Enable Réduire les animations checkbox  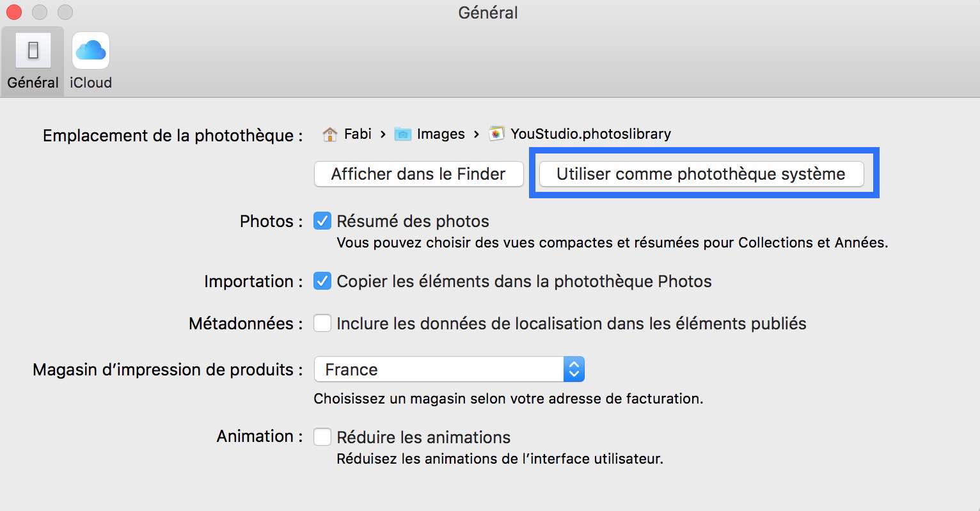322,437
